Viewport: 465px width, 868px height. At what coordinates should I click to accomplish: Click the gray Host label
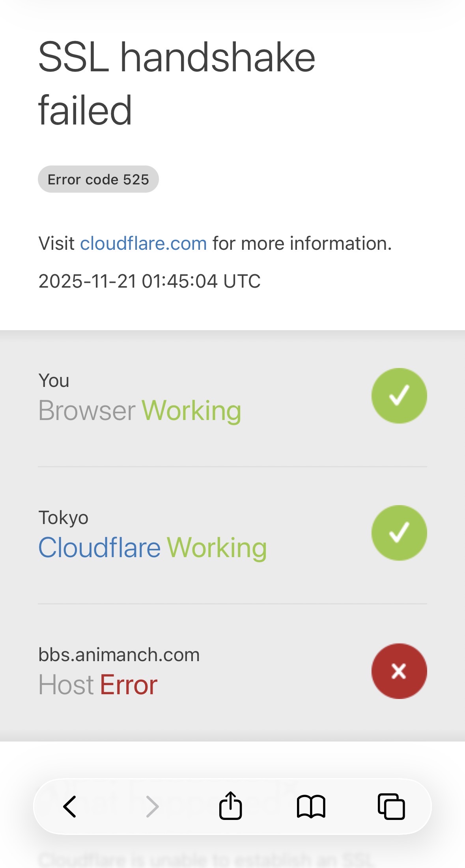(66, 685)
